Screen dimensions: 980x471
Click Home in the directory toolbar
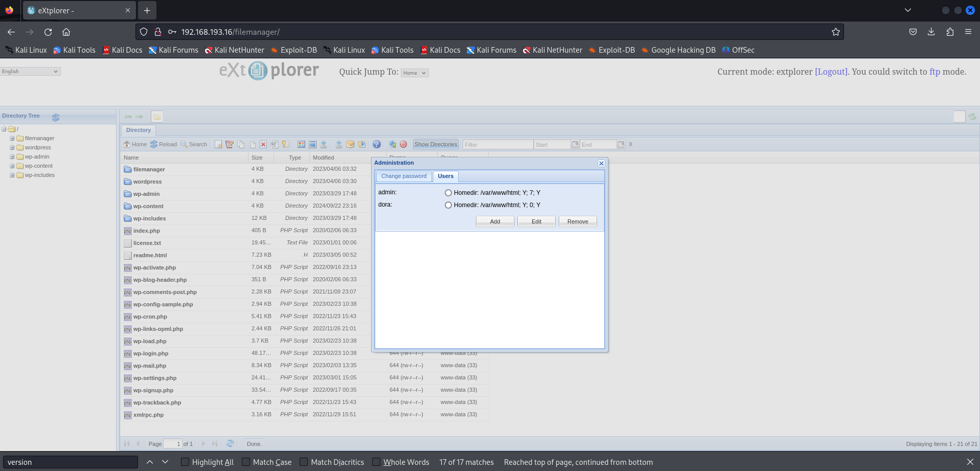click(135, 144)
